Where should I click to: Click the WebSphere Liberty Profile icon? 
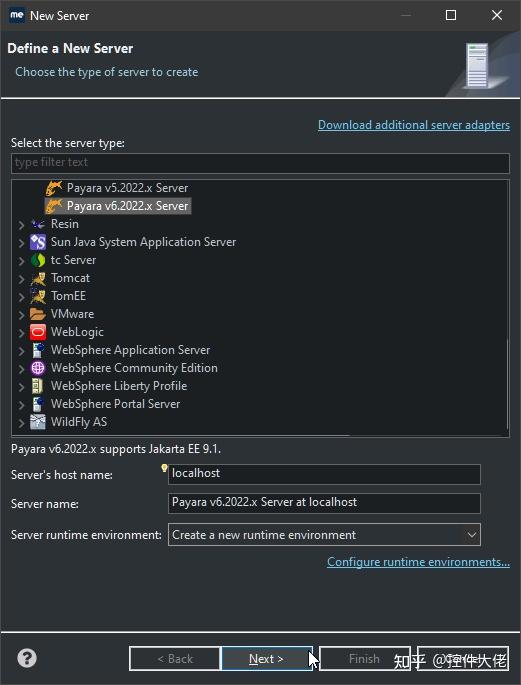click(38, 386)
